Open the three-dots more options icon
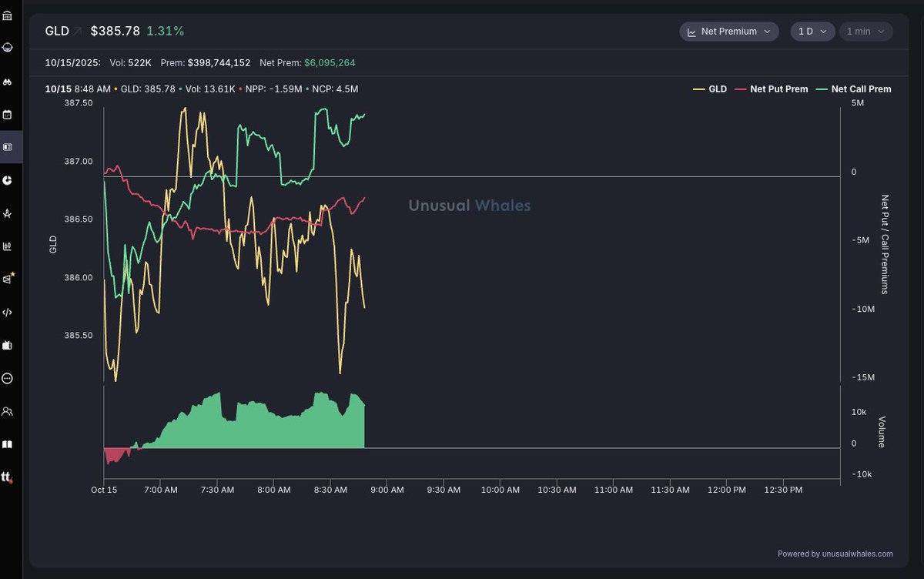 coord(7,378)
